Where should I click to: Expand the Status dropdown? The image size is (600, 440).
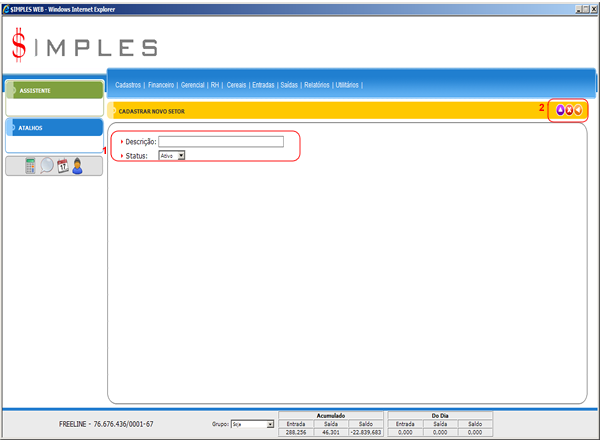(x=181, y=156)
